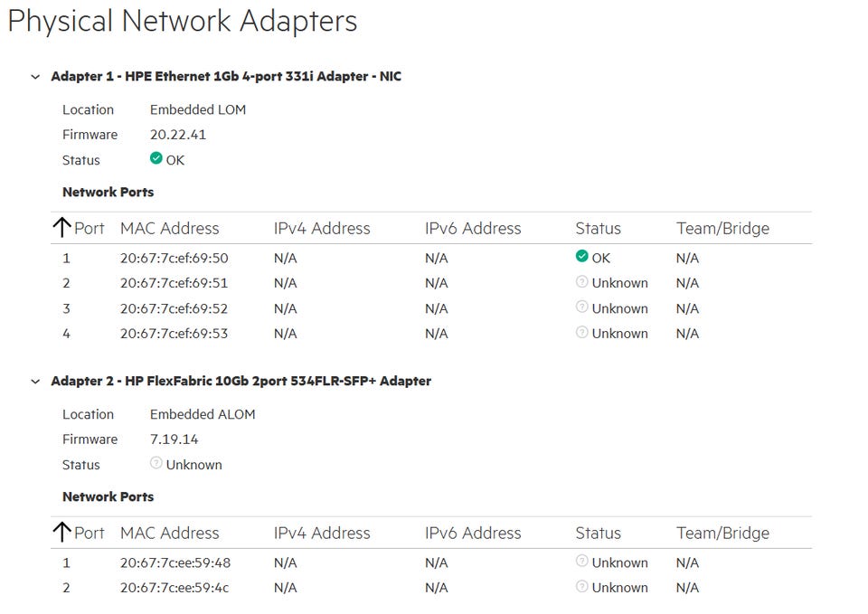The width and height of the screenshot is (868, 614).
Task: Sort Adapter 2 ports by Team/Bridge column
Action: [x=723, y=533]
